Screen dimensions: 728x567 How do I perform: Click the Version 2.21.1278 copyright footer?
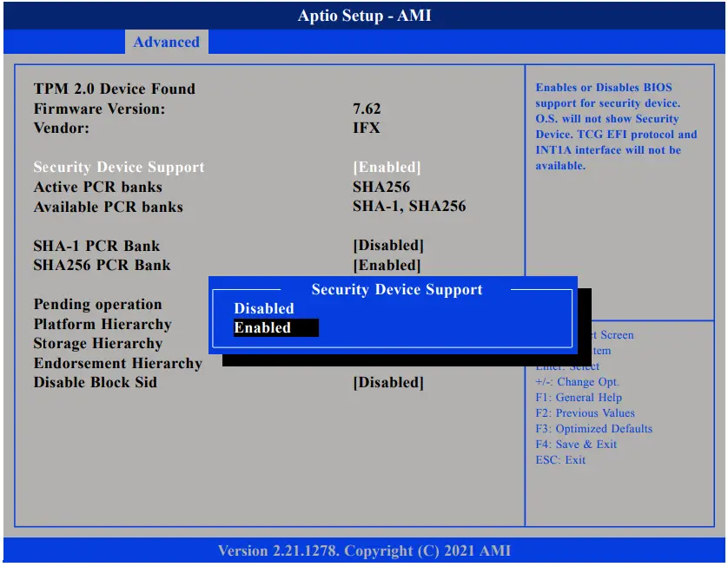(365, 551)
